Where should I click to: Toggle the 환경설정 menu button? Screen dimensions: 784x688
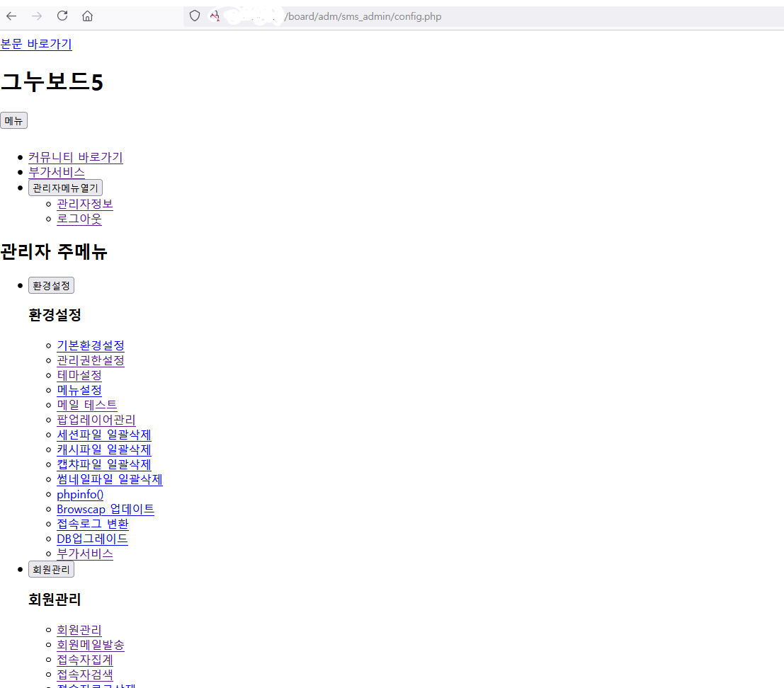click(51, 286)
